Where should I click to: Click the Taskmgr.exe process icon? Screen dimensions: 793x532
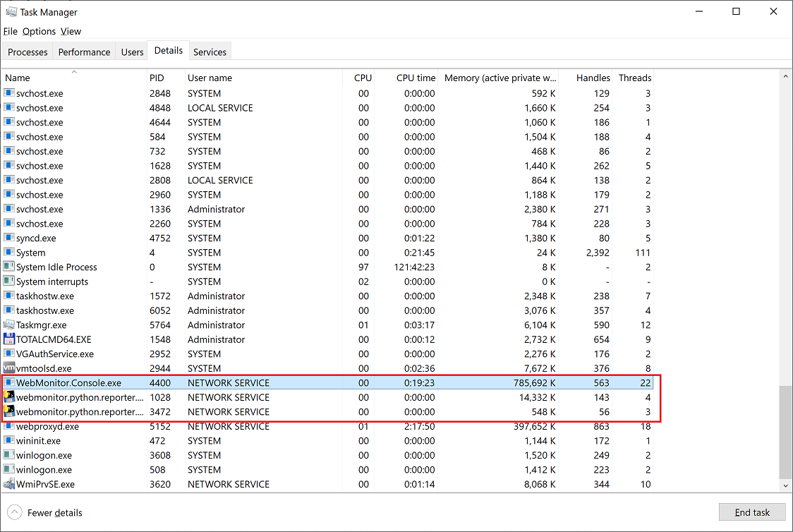[x=8, y=325]
